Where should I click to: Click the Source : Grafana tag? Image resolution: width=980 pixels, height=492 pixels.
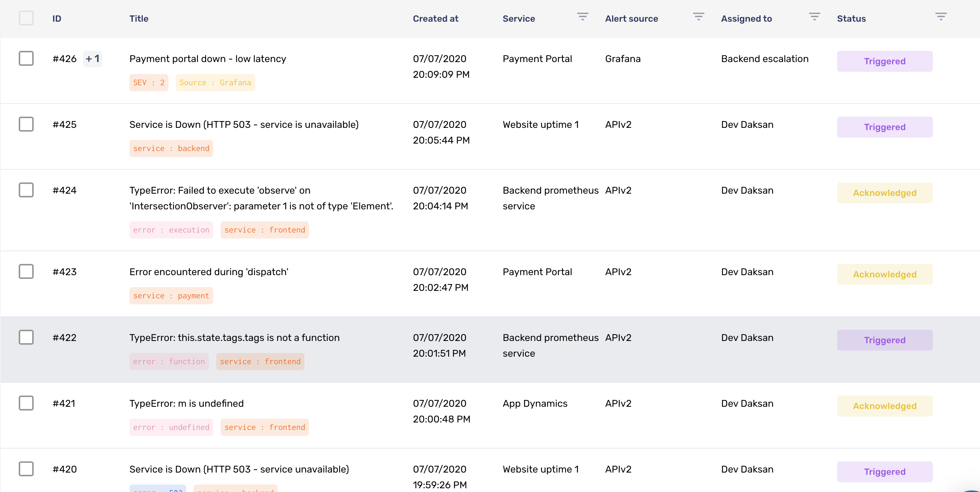tap(215, 83)
